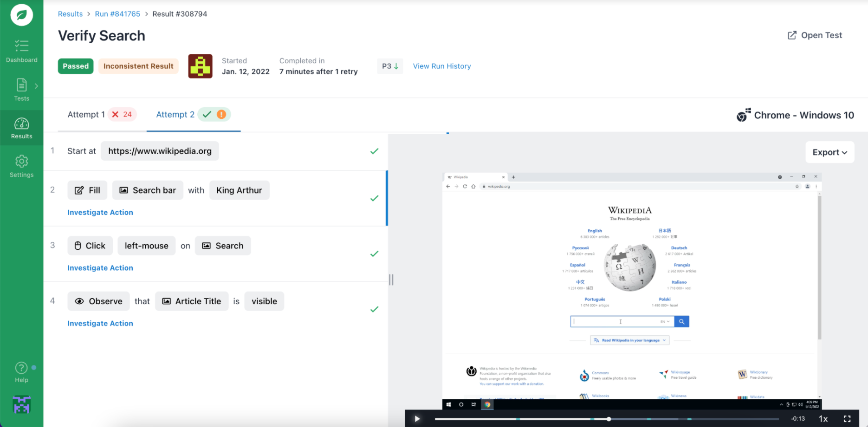Click the Open Test link
The image size is (868, 429).
pos(815,35)
